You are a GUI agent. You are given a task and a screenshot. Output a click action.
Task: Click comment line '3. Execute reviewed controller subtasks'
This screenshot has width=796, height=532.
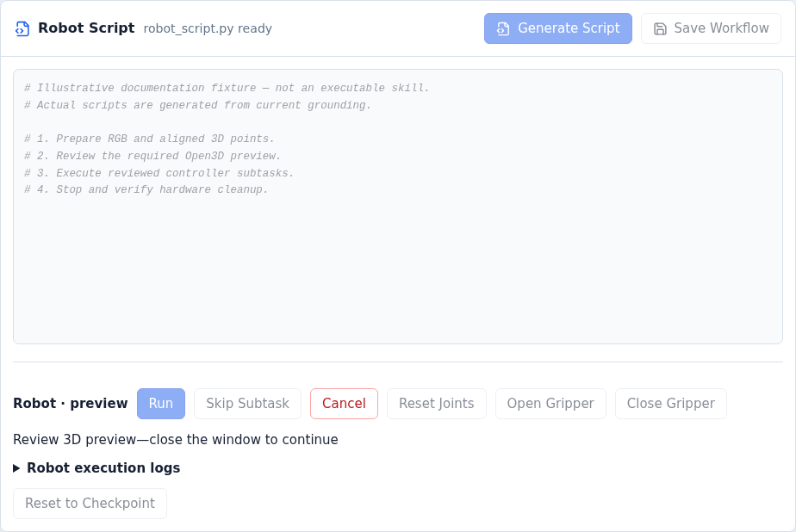(x=159, y=173)
